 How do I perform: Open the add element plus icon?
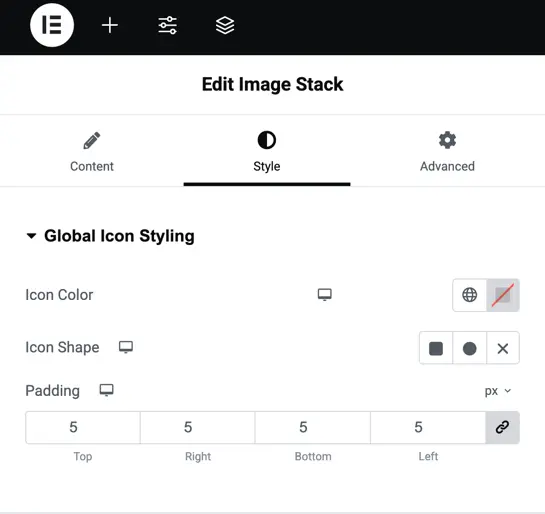pos(110,25)
